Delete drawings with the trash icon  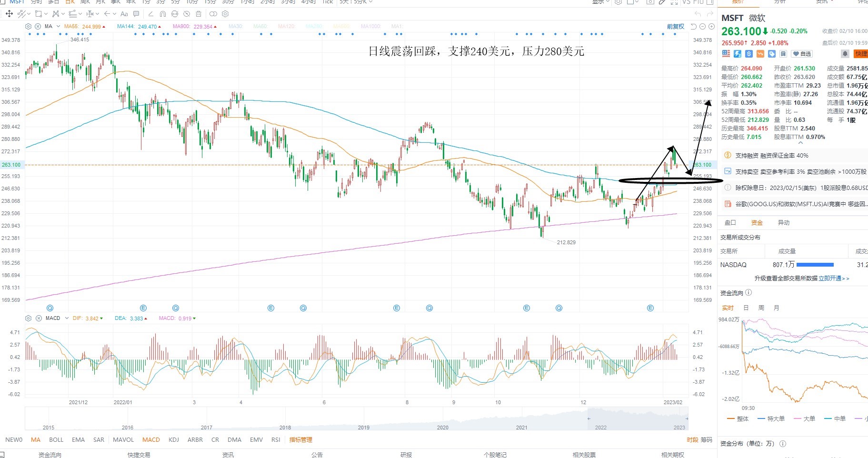(x=199, y=14)
